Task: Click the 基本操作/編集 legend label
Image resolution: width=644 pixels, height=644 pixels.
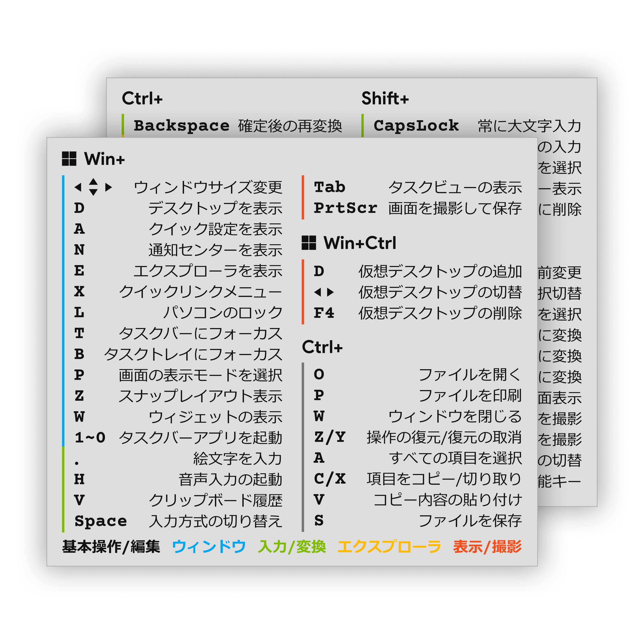Action: (111, 547)
